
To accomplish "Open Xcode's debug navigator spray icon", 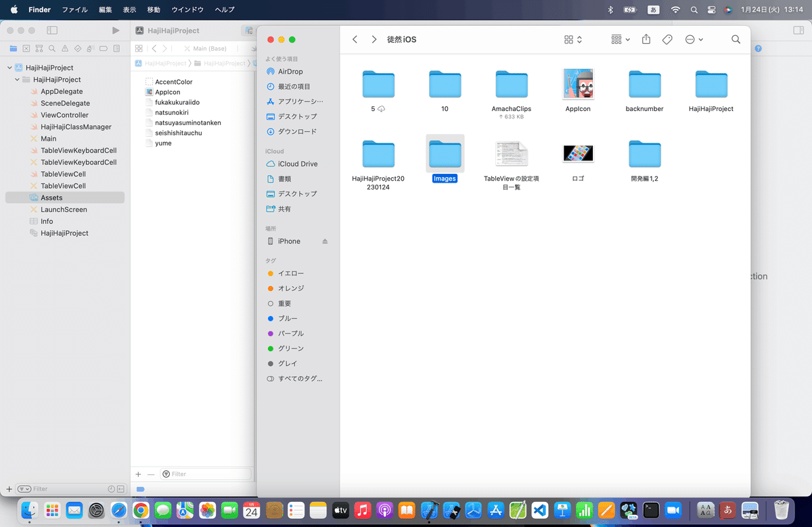I will pyautogui.click(x=91, y=49).
